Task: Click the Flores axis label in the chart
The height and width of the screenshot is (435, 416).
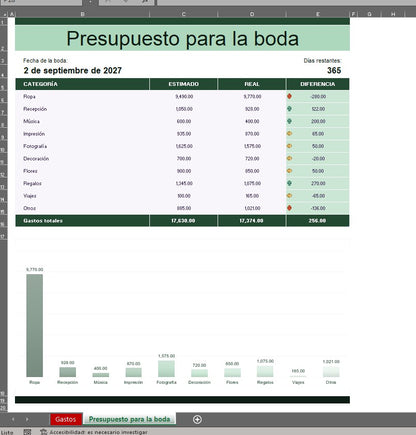Action: point(232,382)
